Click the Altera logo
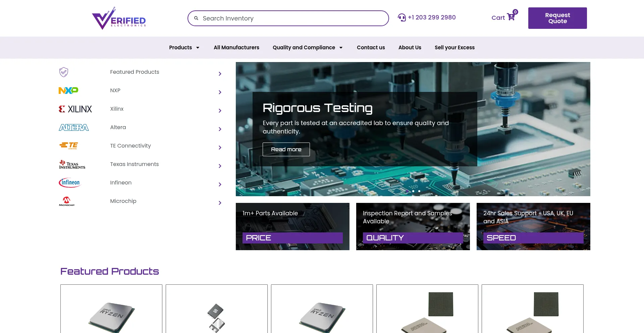 click(x=74, y=127)
